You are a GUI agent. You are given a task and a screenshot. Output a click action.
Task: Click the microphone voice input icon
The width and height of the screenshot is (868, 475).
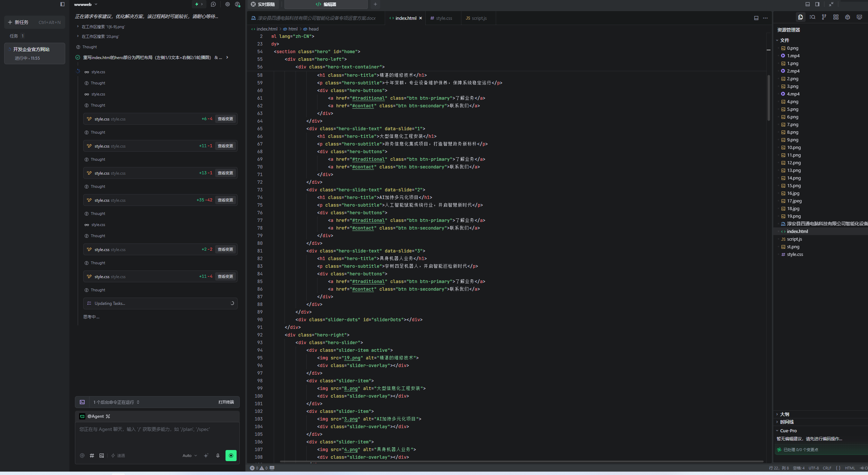pos(218,456)
